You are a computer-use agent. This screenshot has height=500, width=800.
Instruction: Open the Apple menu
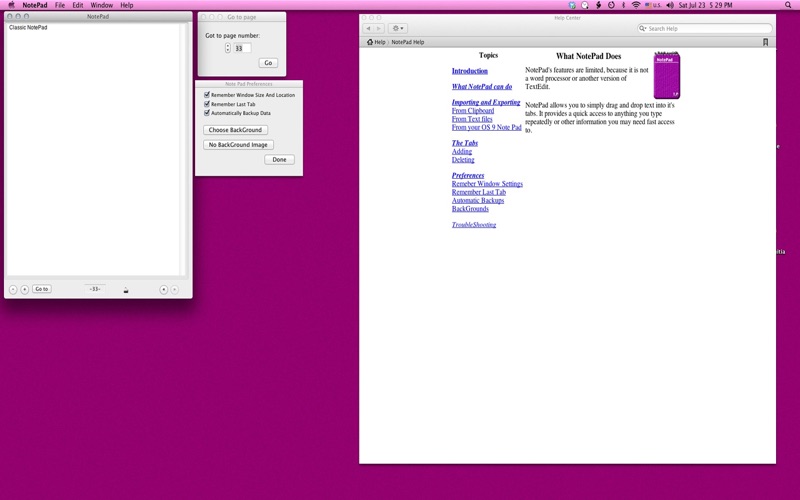11,5
